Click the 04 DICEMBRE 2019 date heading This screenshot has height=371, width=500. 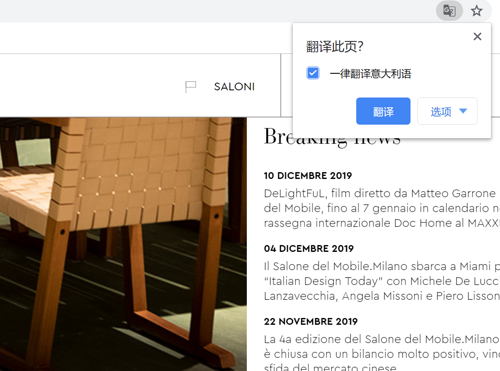point(309,249)
